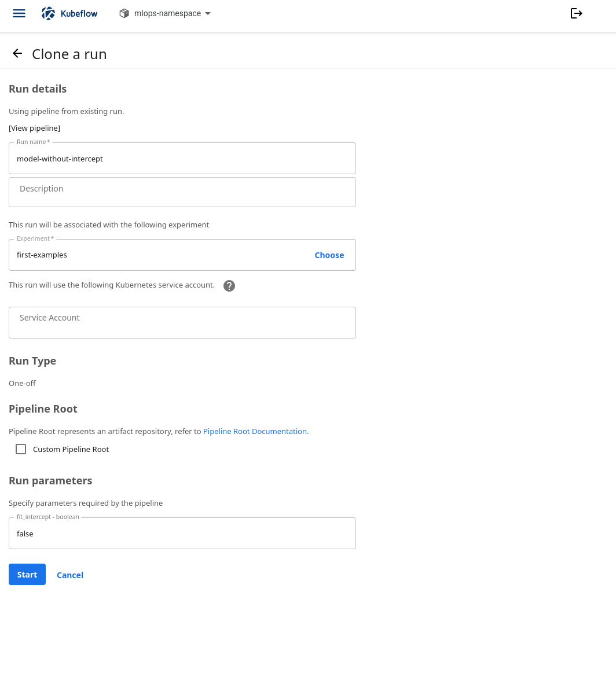Click the Clone a run title

click(69, 54)
